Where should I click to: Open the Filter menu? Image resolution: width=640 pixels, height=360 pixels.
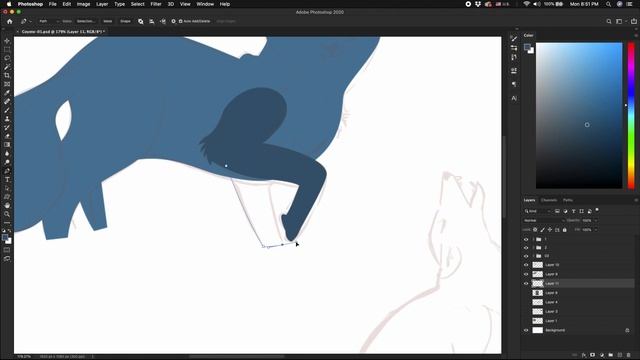(x=156, y=4)
